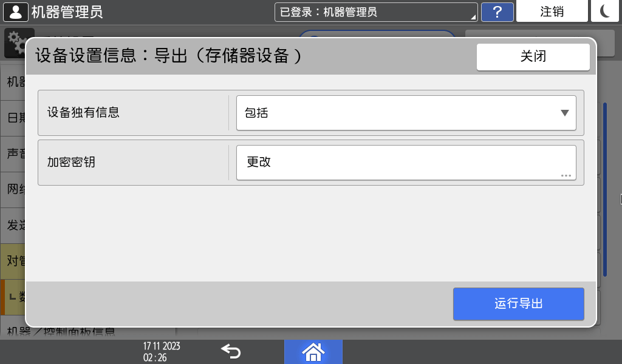Screen dimensions: 622x364
Task: Open the 发送 sidebar entry
Action: 11,224
